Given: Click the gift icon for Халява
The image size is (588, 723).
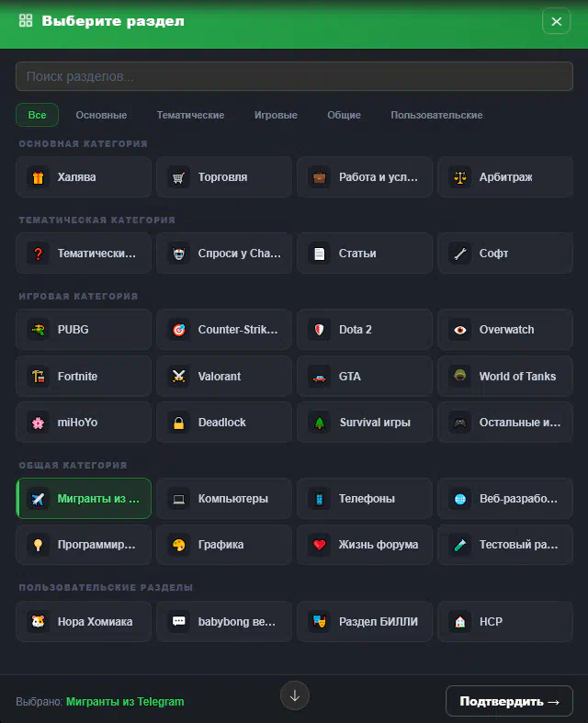Looking at the screenshot, I should click(x=38, y=177).
